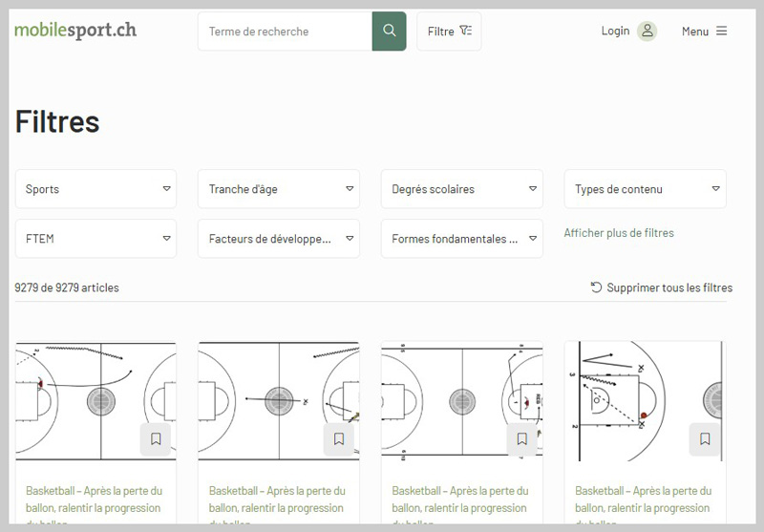Expand the FTEM filter dropdown
This screenshot has height=532, width=764.
tap(95, 239)
